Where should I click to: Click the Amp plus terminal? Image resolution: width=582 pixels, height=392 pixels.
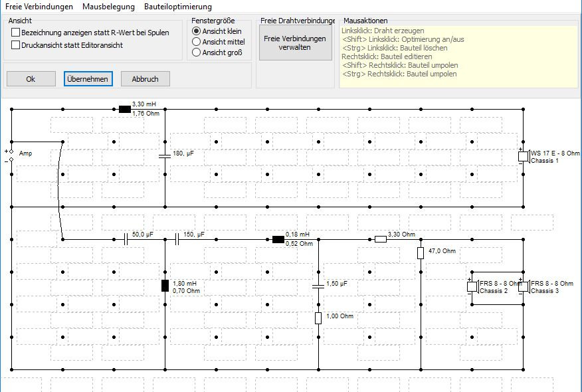coord(11,151)
